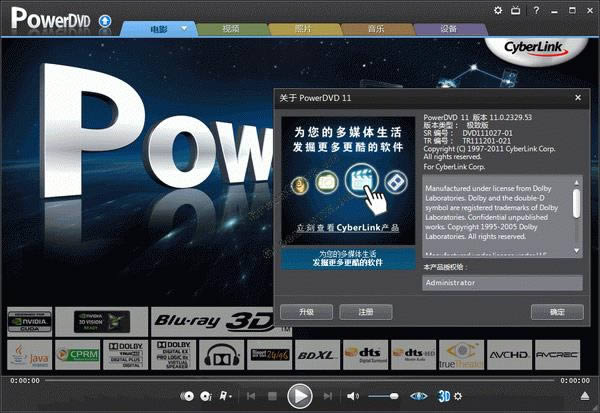Image resolution: width=600 pixels, height=413 pixels.
Task: Switch to the 视频 tab
Action: click(x=231, y=30)
